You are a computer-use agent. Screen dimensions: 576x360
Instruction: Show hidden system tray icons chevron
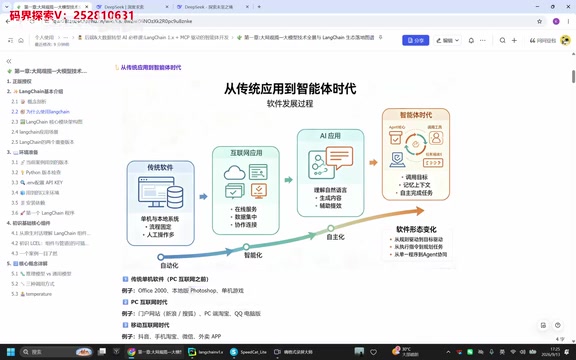[x=448, y=352]
